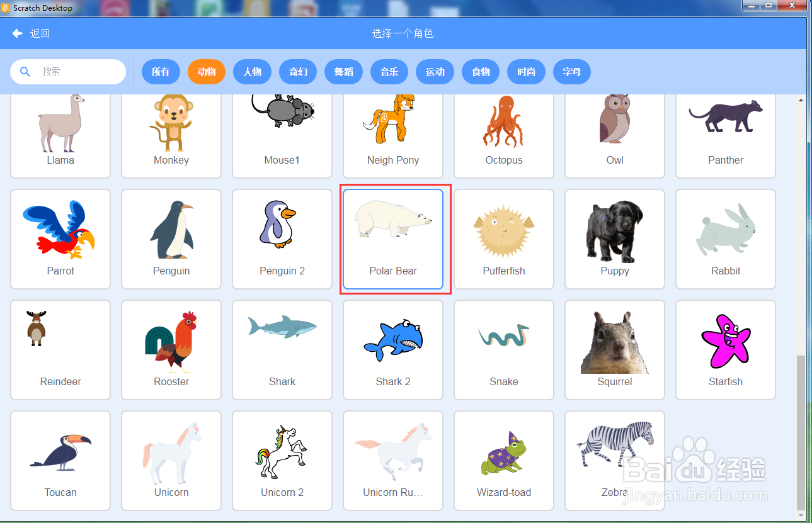Select the Wizard-toad sprite

(504, 461)
